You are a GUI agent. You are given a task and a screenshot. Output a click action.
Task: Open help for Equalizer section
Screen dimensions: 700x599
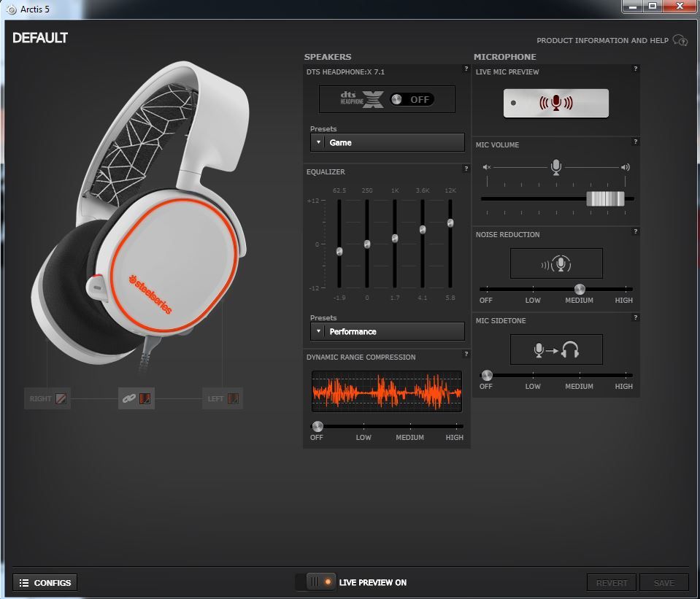point(466,169)
